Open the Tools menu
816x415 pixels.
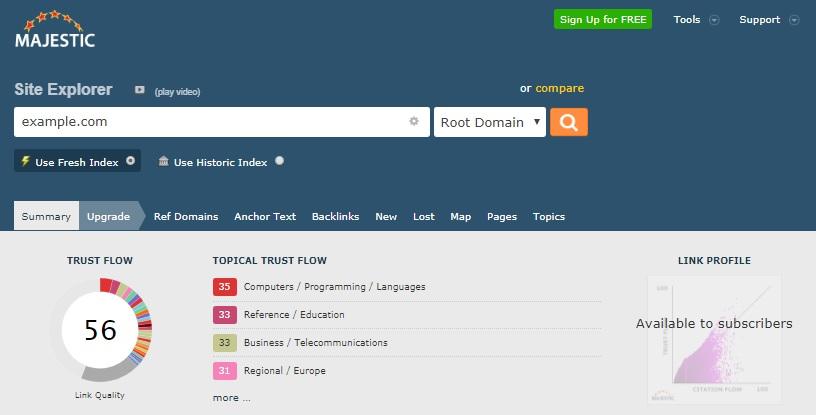pos(686,20)
